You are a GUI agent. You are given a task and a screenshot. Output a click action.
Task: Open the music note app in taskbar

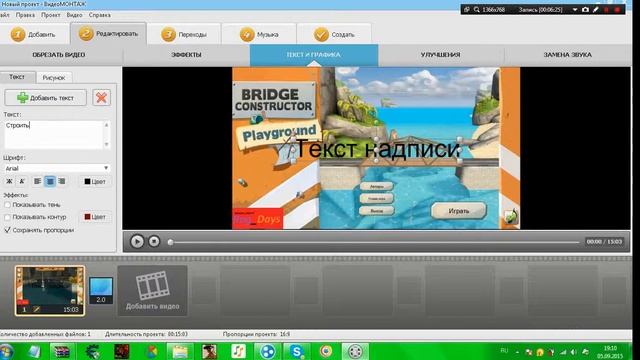pos(238,351)
